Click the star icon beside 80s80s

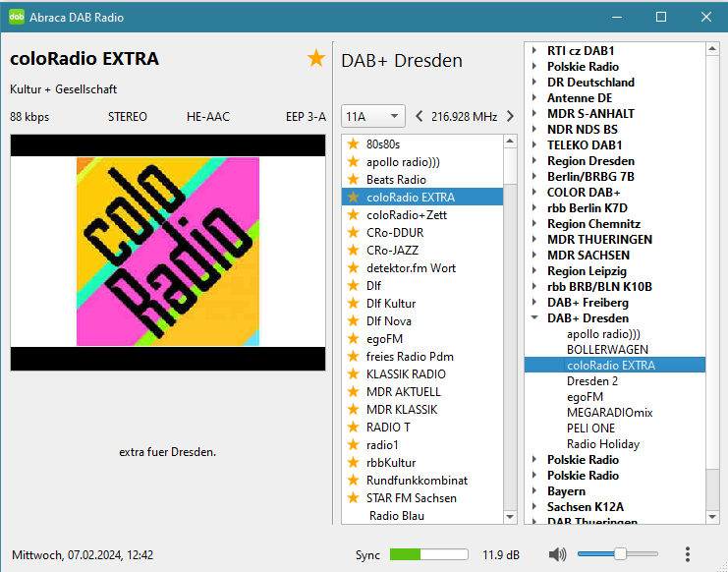coord(354,144)
